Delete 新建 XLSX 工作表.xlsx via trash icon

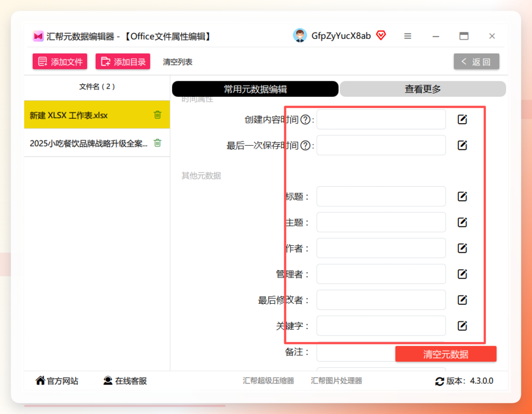157,115
